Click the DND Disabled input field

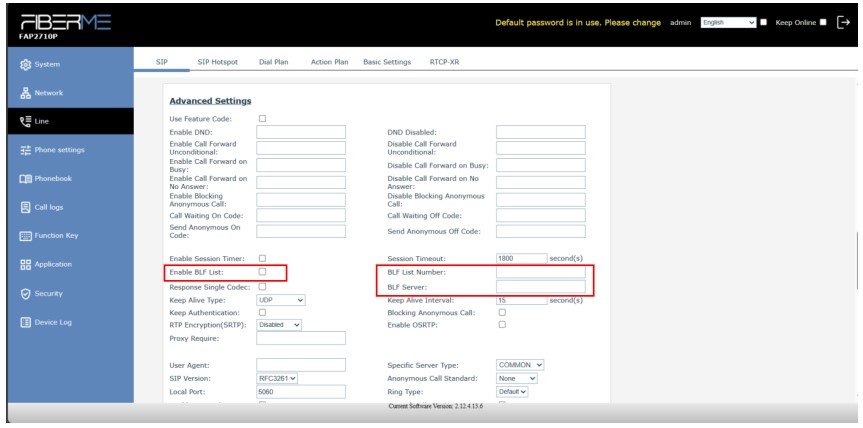[540, 132]
